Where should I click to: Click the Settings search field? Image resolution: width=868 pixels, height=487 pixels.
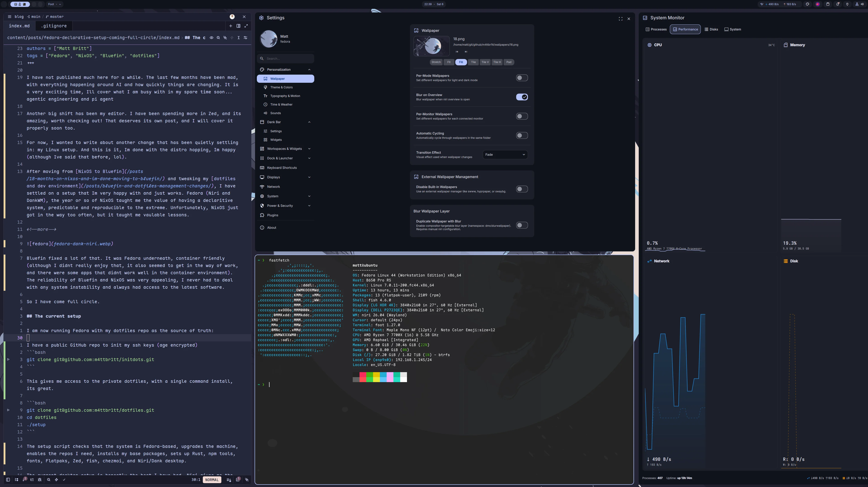286,59
